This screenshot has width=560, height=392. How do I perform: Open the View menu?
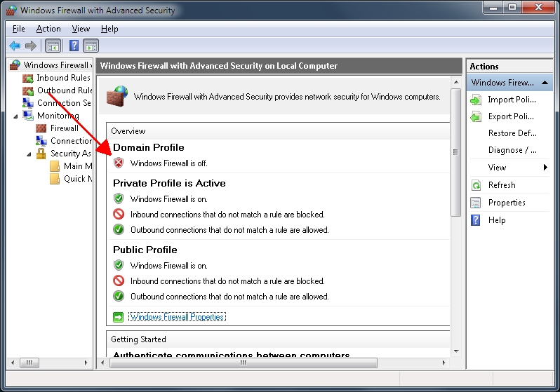[x=81, y=29]
